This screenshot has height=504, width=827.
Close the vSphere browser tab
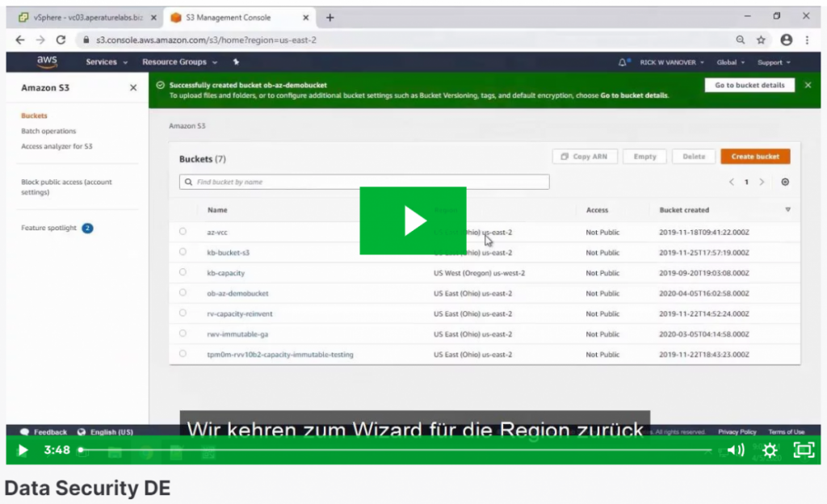(x=153, y=18)
